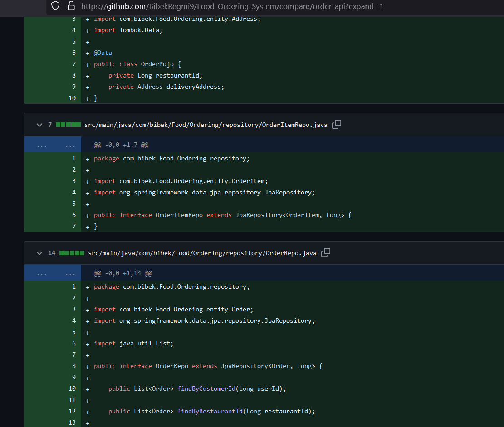
Task: Click line number 6 in OrderItemRepo.java diff
Action: 74,215
